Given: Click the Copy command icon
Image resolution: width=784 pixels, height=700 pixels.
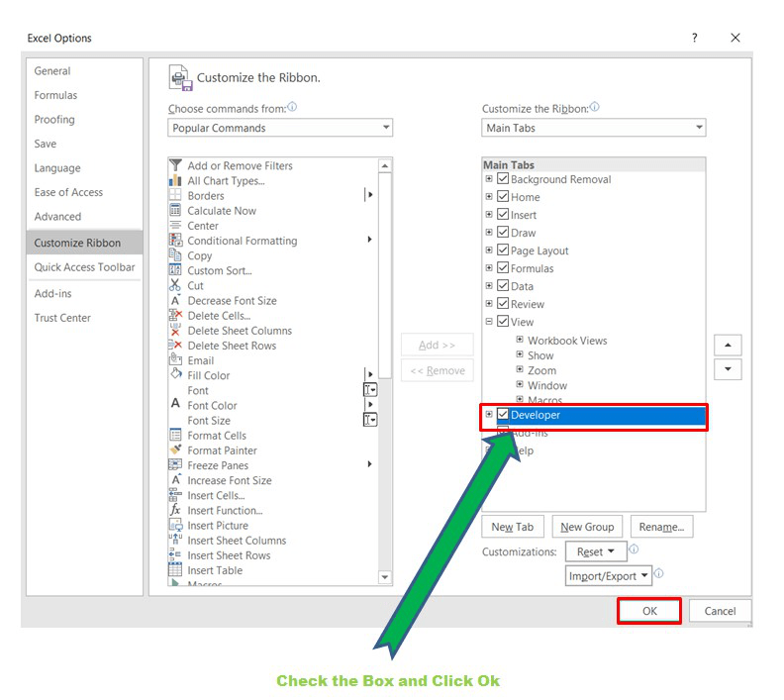Looking at the screenshot, I should [x=175, y=255].
